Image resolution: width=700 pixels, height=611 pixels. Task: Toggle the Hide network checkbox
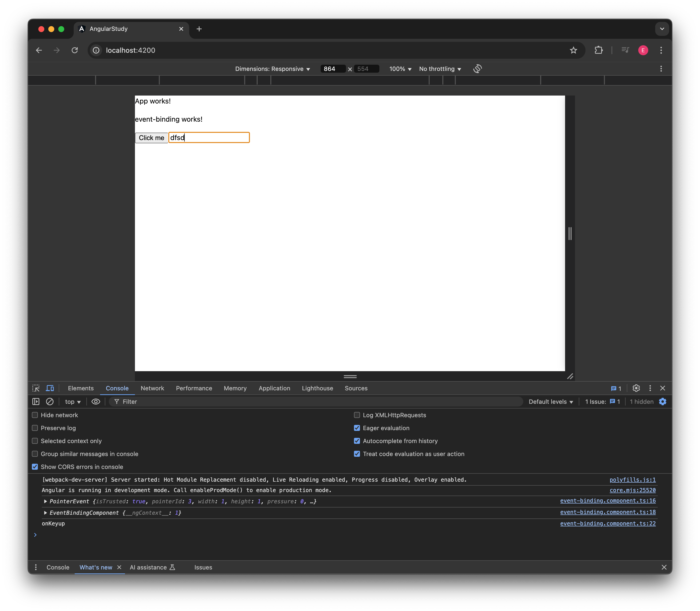(x=35, y=415)
